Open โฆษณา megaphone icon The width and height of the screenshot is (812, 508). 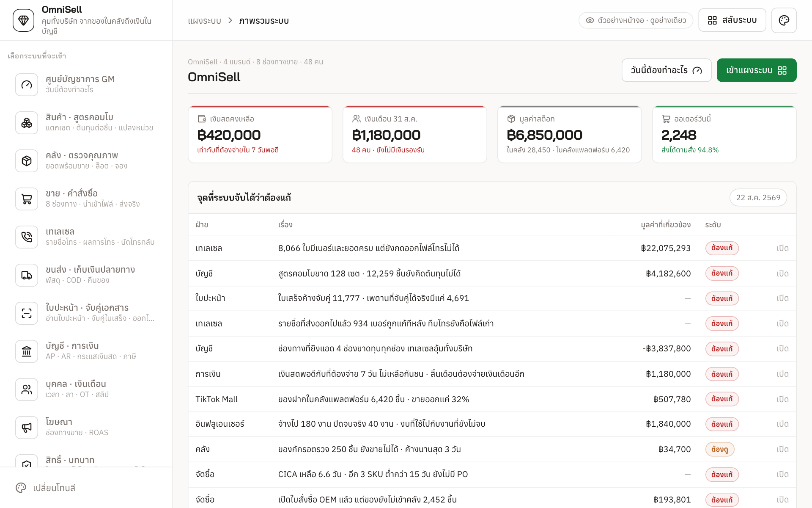coord(27,428)
